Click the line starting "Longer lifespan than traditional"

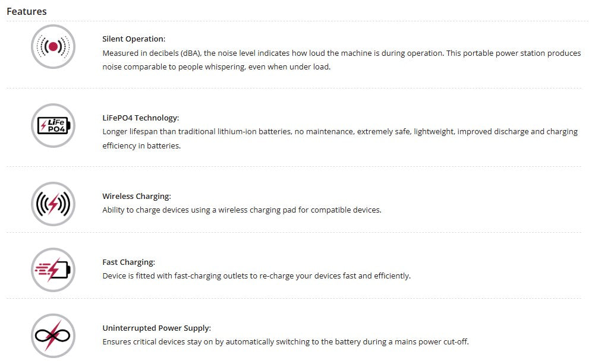click(x=339, y=131)
